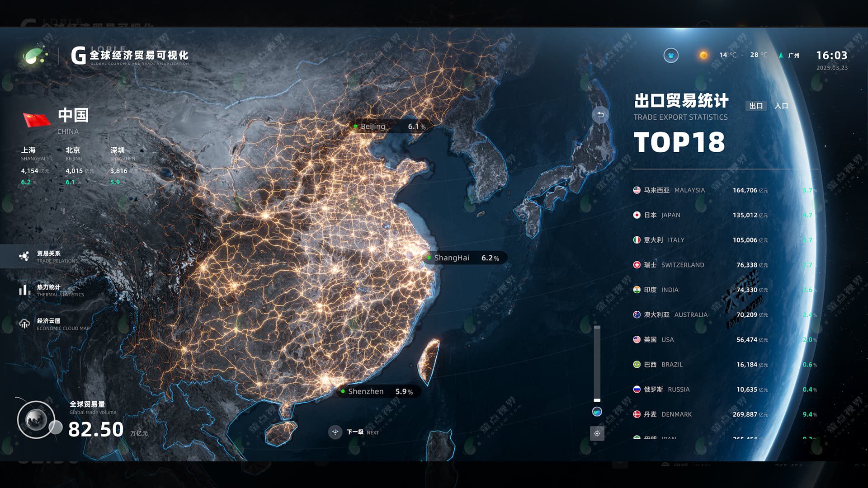Click the global trade volume globe icon

pyautogui.click(x=36, y=420)
